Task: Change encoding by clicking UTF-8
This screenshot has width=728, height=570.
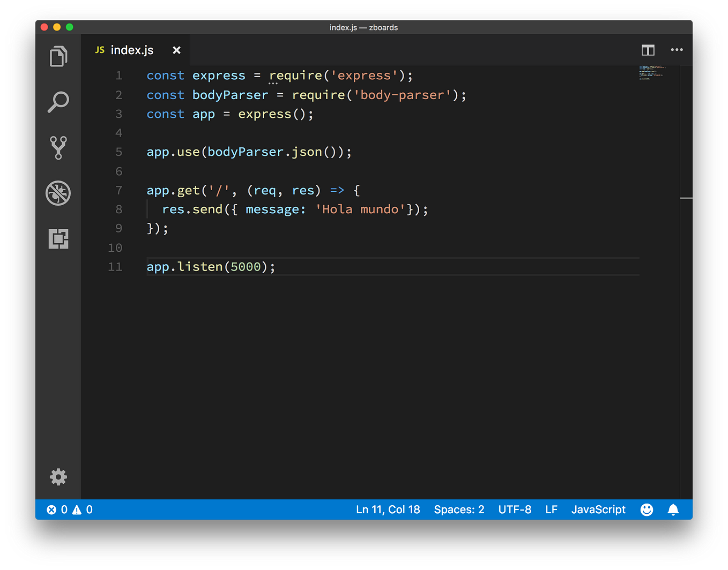Action: coord(515,509)
